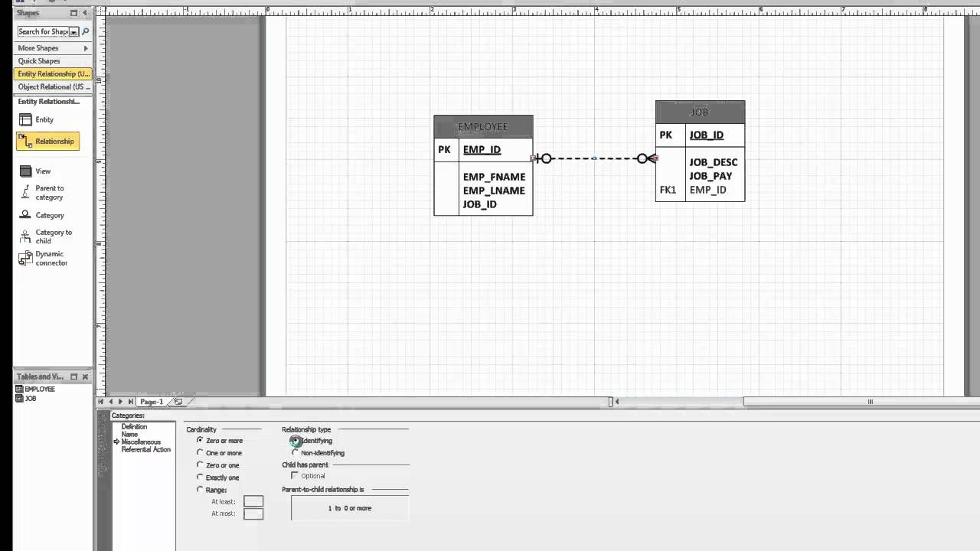Image resolution: width=980 pixels, height=551 pixels.
Task: Float the Tables and Views panel
Action: click(73, 377)
